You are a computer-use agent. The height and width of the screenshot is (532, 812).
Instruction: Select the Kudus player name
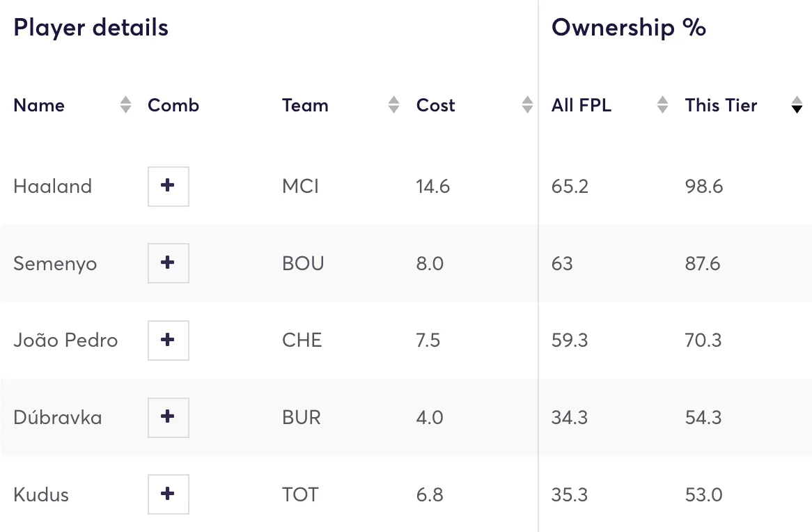41,495
